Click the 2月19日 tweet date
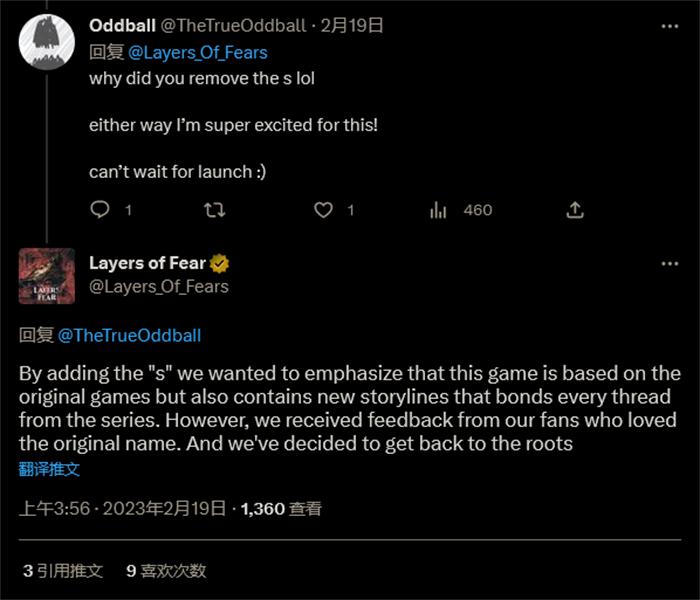This screenshot has width=700, height=600. coord(352,25)
